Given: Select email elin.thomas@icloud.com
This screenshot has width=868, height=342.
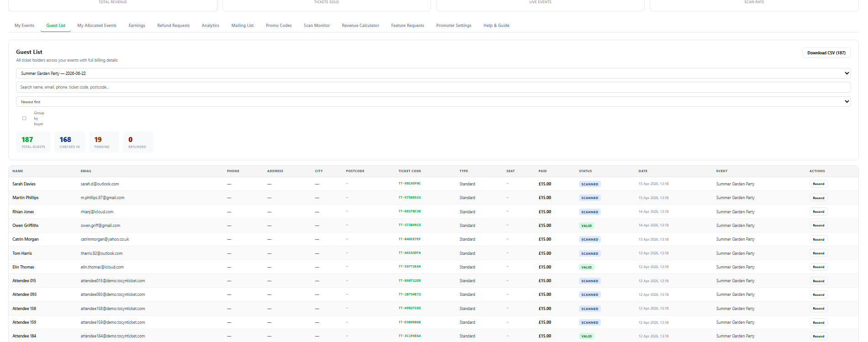Looking at the screenshot, I should click(x=102, y=267).
